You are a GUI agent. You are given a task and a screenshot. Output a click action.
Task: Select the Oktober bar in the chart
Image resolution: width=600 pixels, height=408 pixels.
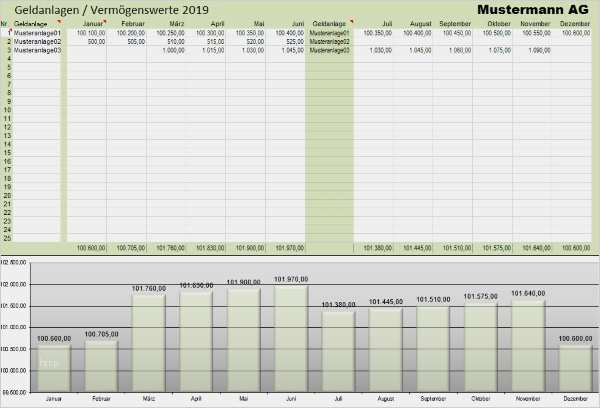(x=479, y=348)
